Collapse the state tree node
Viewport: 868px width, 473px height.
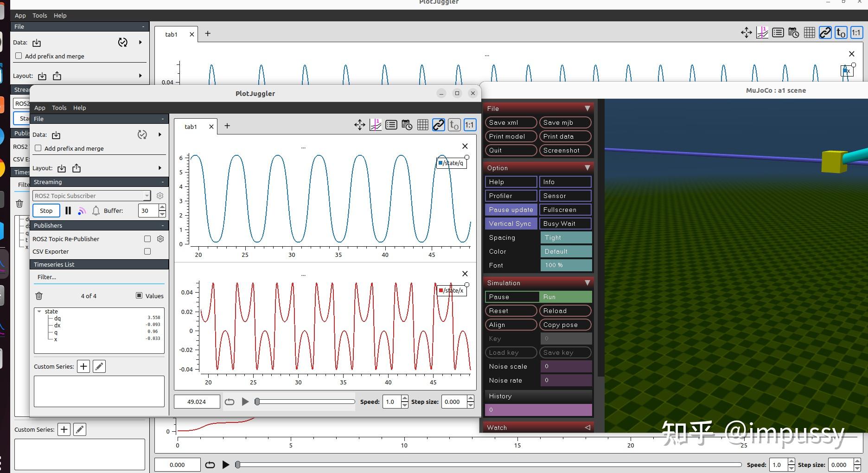(x=39, y=312)
